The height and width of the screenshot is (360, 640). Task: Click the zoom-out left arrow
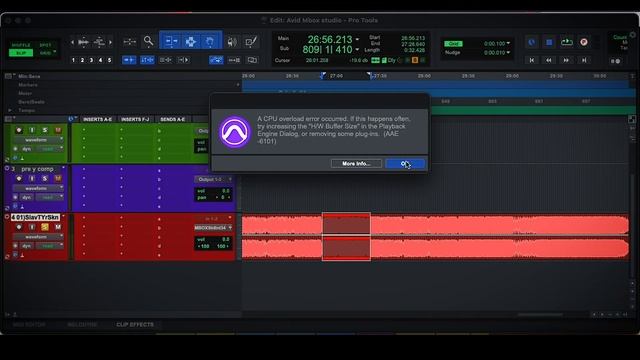73,42
